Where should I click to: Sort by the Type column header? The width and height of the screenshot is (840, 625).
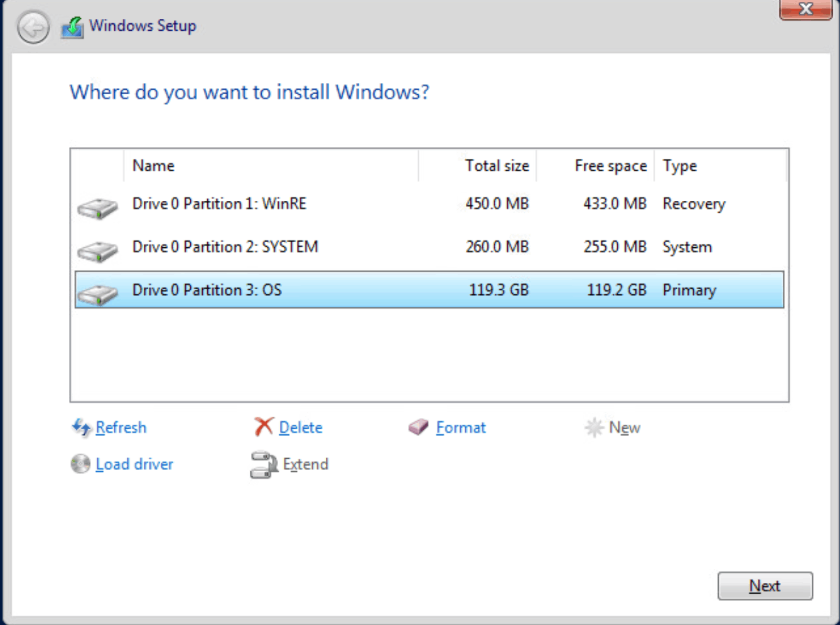720,166
